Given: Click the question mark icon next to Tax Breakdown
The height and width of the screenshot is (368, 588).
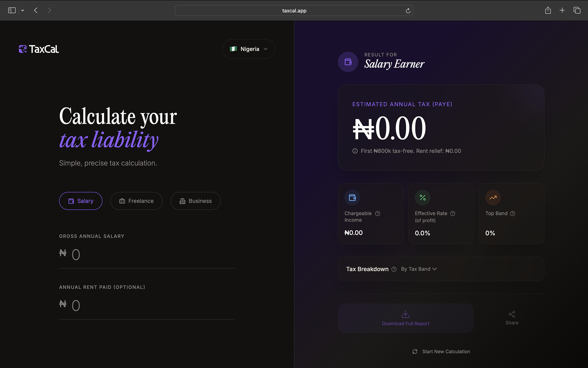Looking at the screenshot, I should [394, 269].
